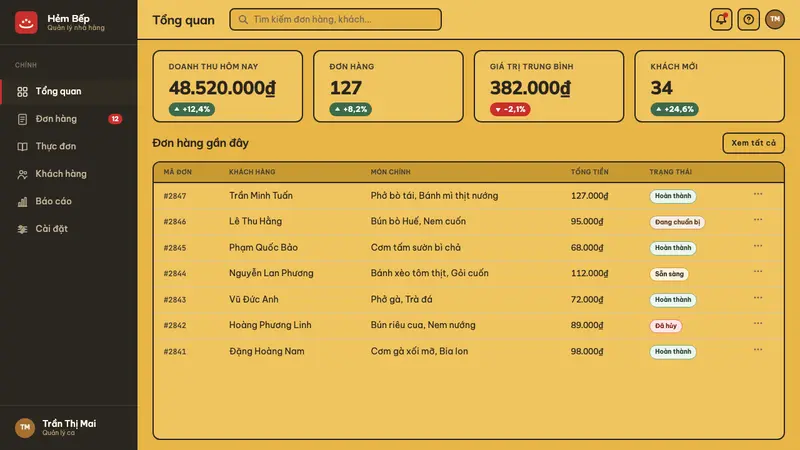This screenshot has width=800, height=450.
Task: Open more options for order #2844
Action: (x=758, y=272)
